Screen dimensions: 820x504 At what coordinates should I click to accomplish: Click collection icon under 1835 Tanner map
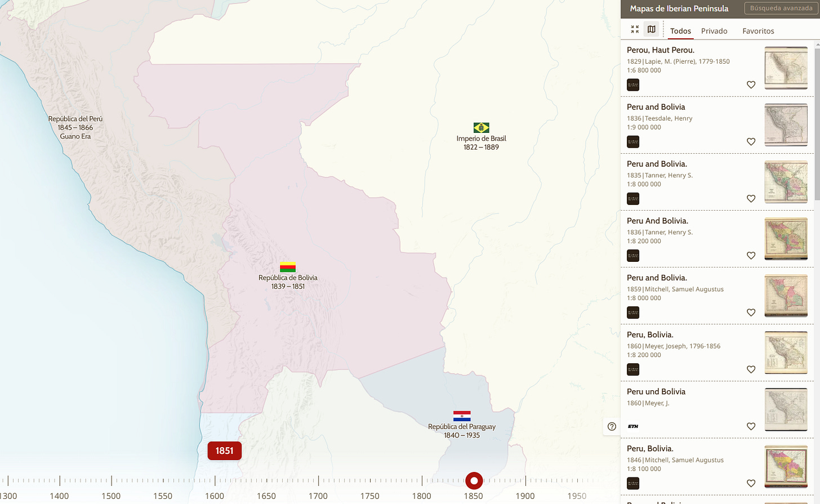pos(633,199)
